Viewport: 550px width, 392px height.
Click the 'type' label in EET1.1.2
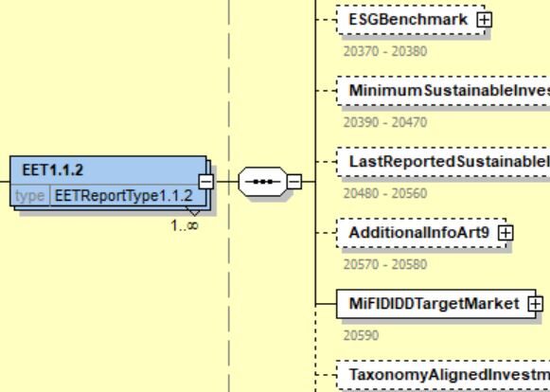click(x=29, y=196)
